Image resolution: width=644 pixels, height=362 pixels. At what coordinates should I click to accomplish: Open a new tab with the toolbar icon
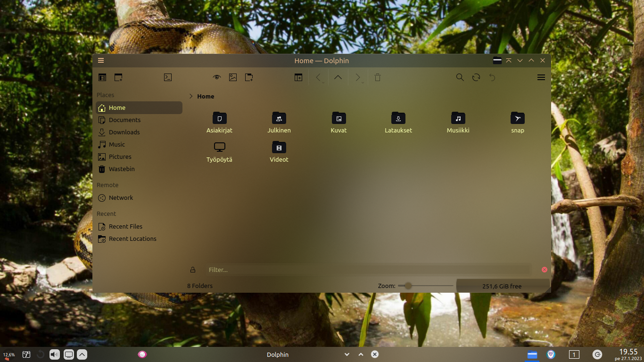click(118, 77)
